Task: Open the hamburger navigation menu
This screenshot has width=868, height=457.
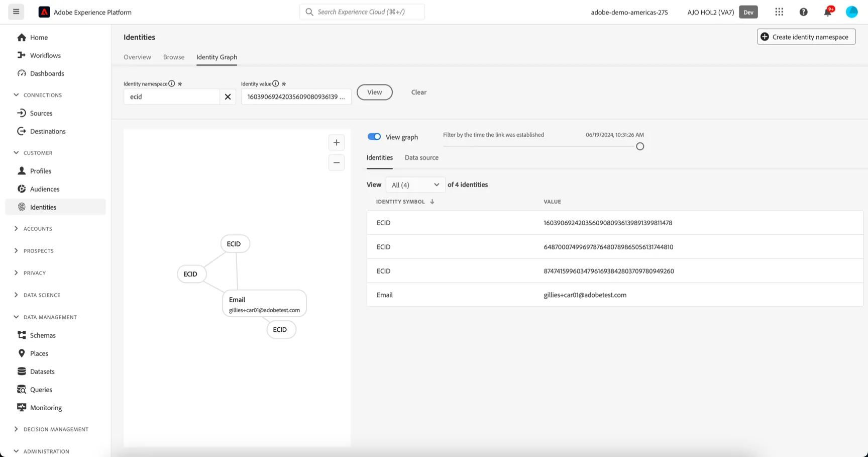Action: [x=16, y=12]
